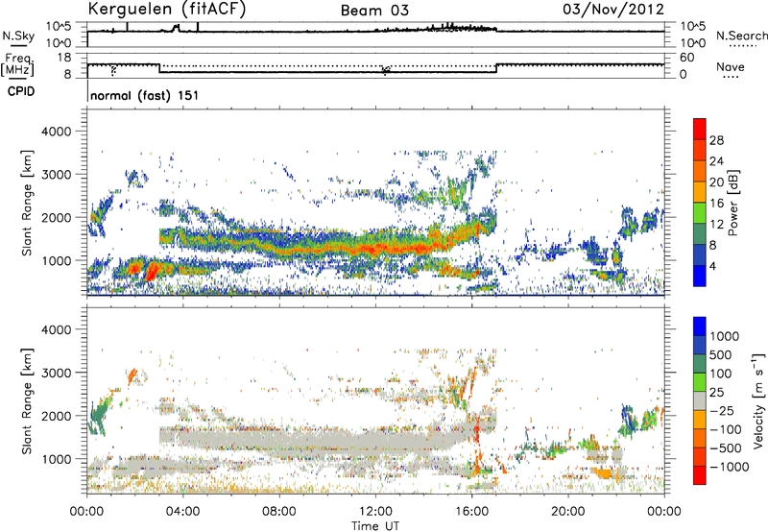Click the '04:00' time axis tick label
This screenshot has width=768, height=532.
[x=183, y=512]
